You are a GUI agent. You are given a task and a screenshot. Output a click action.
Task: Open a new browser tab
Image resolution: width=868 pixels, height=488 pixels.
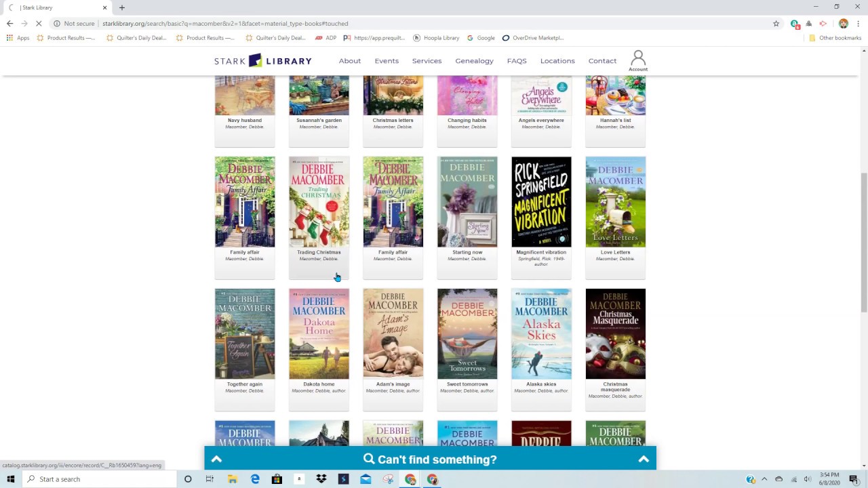click(x=122, y=7)
